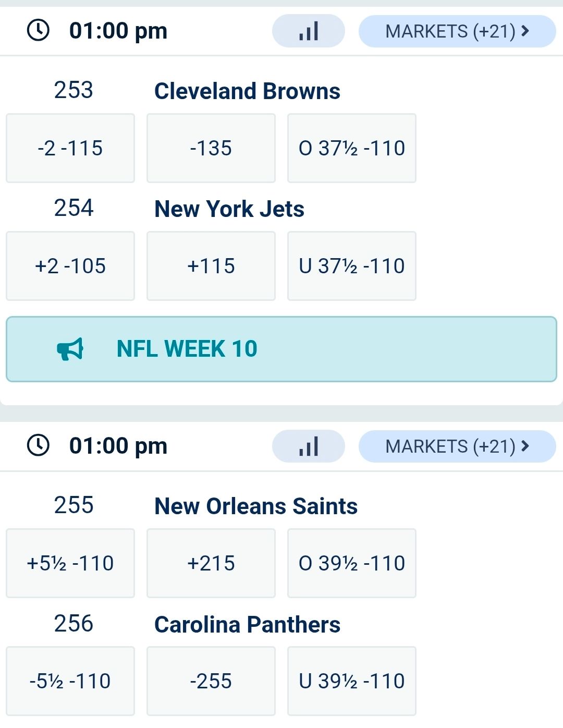The height and width of the screenshot is (728, 563).
Task: Select Cleveland Browns -135 moneyline
Action: pyautogui.click(x=211, y=148)
